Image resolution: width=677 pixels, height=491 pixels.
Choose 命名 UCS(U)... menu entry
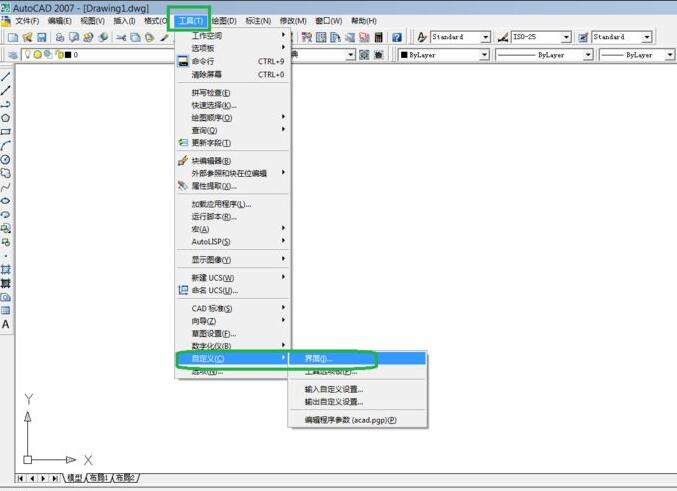232,291
